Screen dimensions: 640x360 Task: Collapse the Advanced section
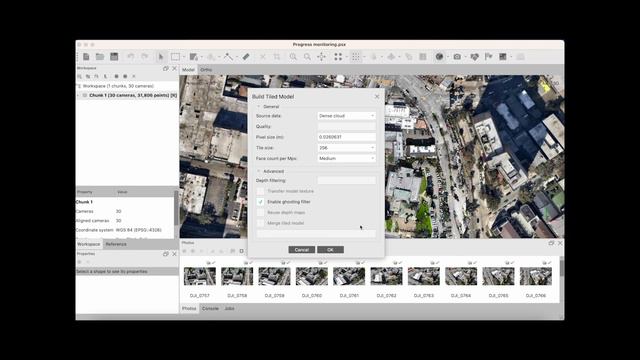(x=258, y=171)
